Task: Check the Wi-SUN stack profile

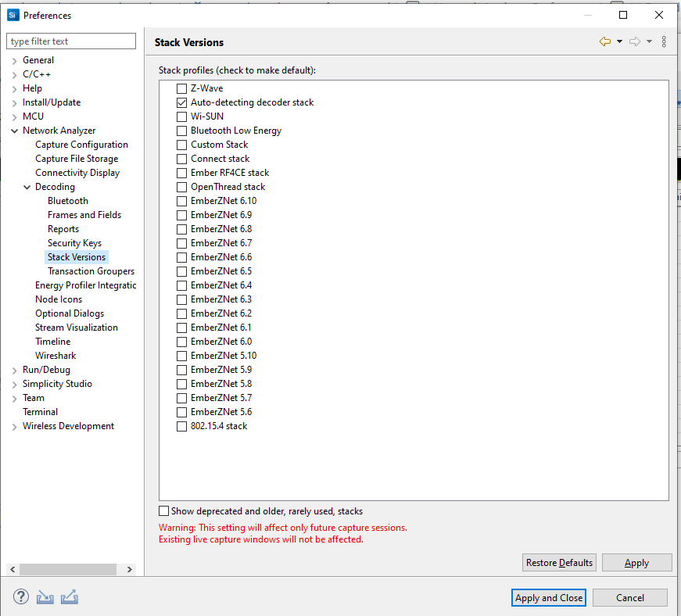Action: pos(181,116)
